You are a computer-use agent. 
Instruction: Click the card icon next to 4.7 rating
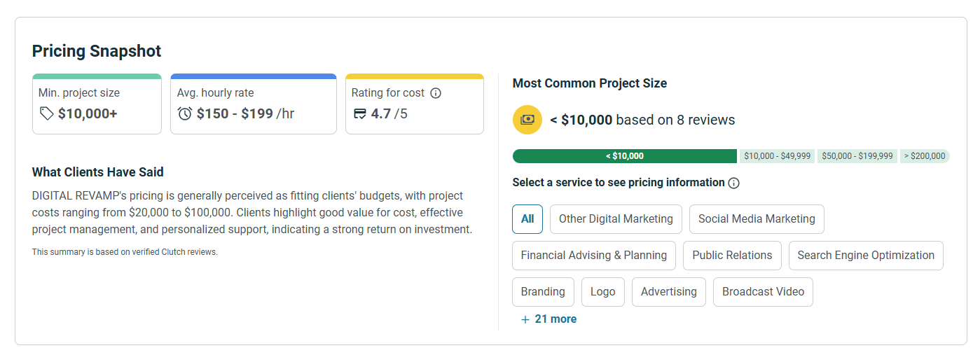pyautogui.click(x=360, y=113)
